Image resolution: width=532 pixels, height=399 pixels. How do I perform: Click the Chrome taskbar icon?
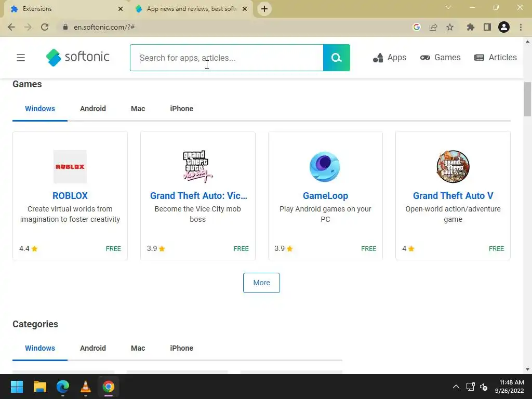coord(109,387)
